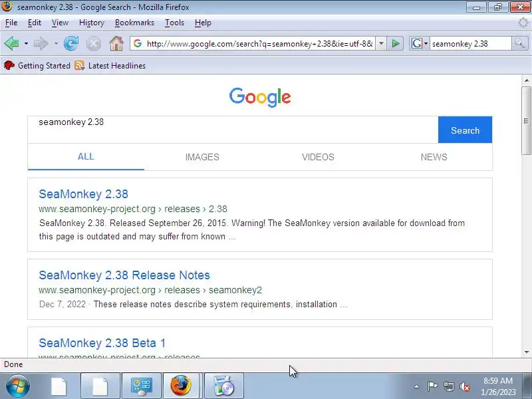Click the 'Released September 26, 2015' snippet text
The height and width of the screenshot is (399, 532).
(169, 223)
